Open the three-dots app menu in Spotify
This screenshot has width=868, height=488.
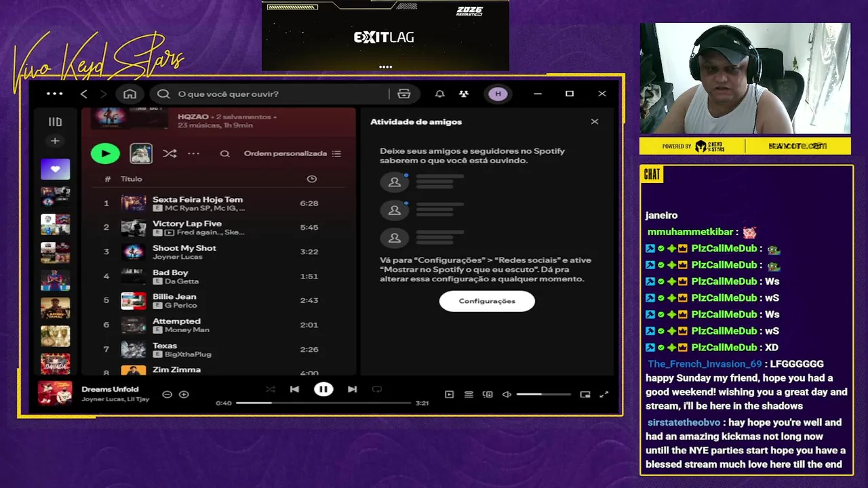[x=54, y=94]
